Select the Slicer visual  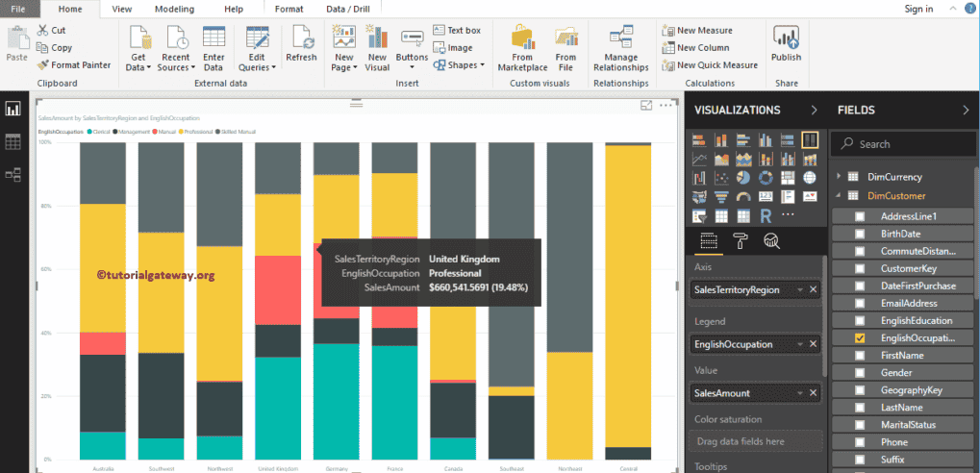699,216
